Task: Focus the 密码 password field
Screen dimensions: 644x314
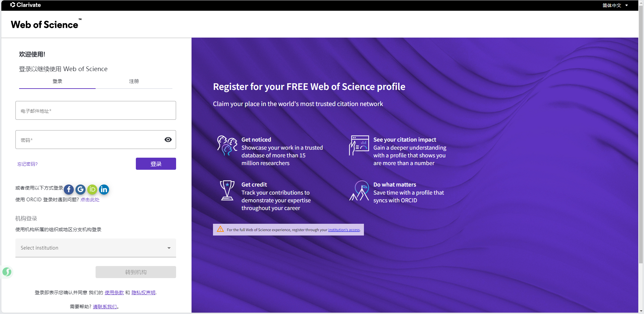Action: (89, 140)
